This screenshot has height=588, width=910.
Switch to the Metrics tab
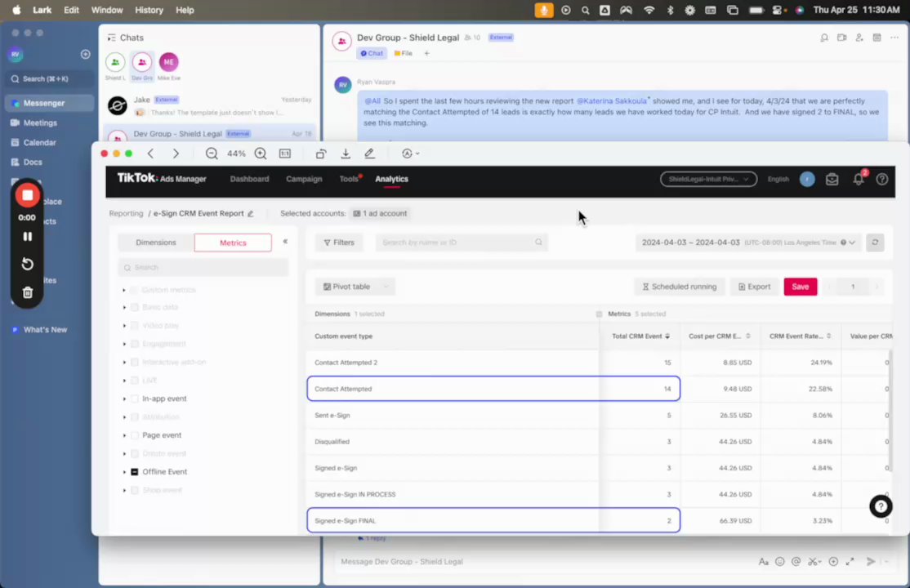233,243
